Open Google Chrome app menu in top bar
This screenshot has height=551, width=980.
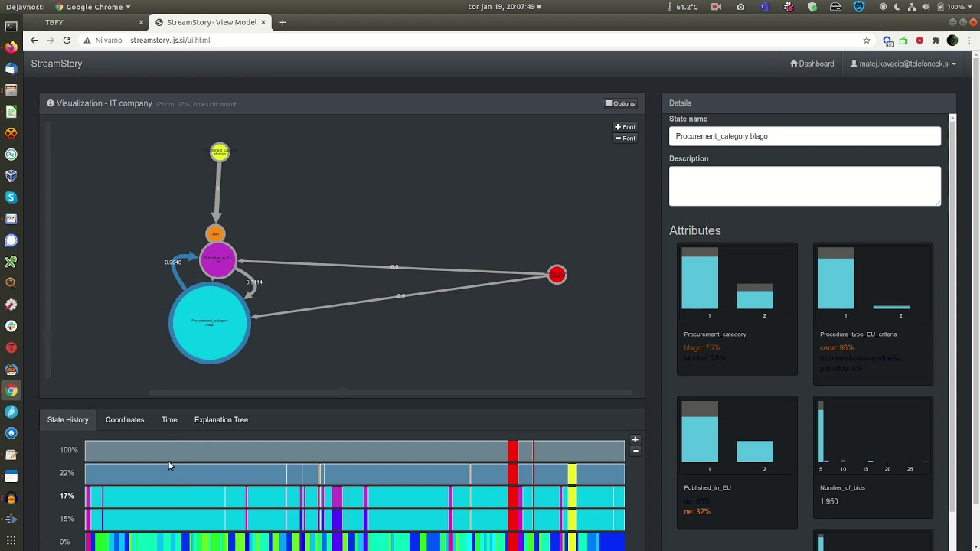point(93,7)
